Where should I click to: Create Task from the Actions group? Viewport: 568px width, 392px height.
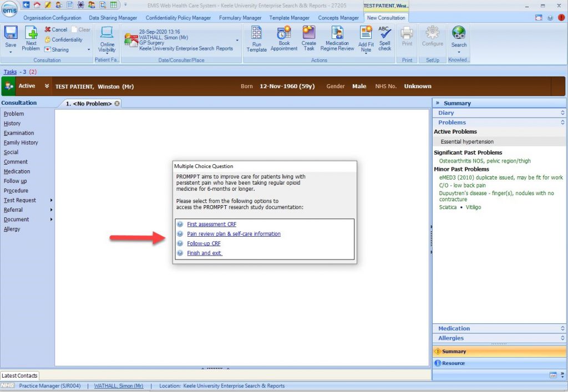[x=309, y=38]
